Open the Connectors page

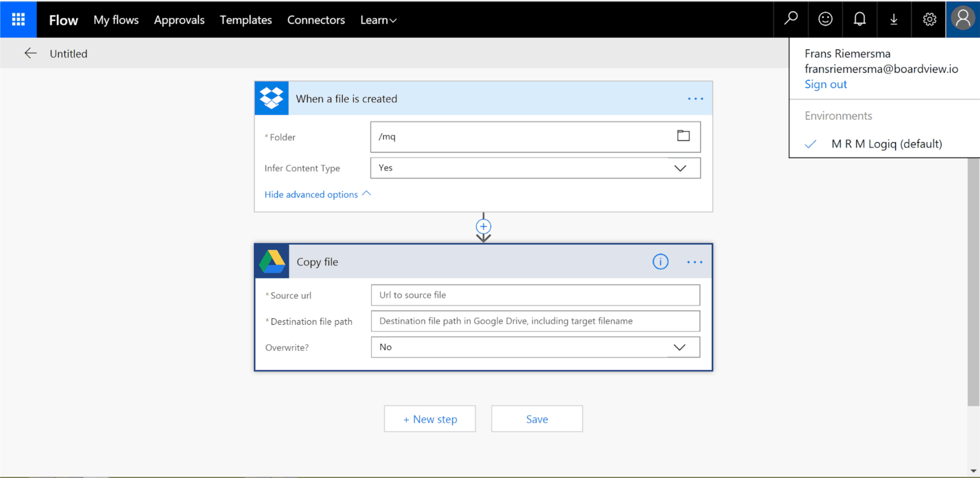316,20
